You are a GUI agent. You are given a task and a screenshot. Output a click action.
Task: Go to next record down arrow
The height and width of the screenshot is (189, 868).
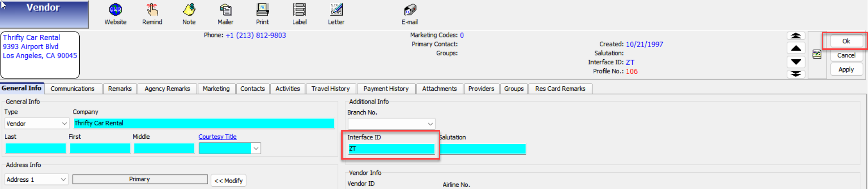click(796, 61)
